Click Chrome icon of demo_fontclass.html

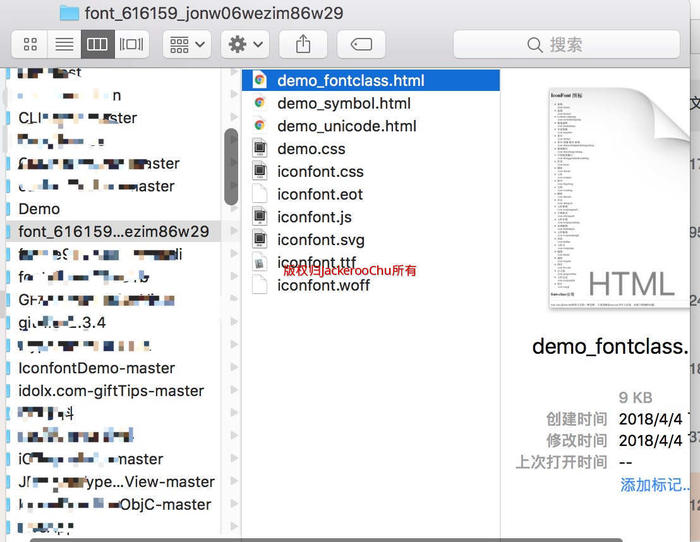click(259, 80)
